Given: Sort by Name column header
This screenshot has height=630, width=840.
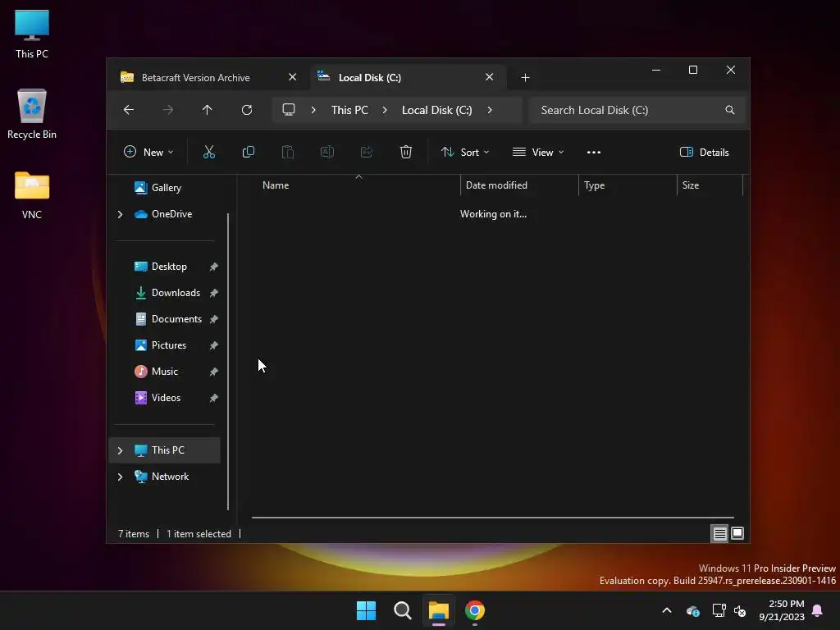Looking at the screenshot, I should [356, 185].
